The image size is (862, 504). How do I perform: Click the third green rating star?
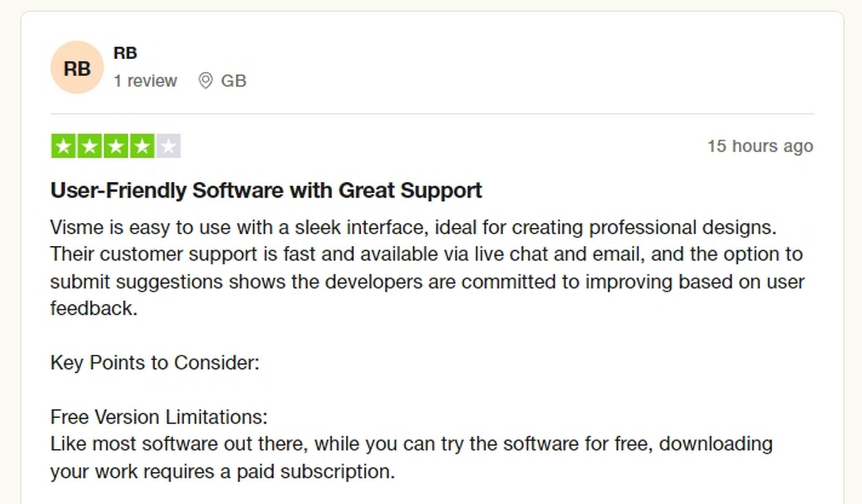tap(116, 146)
